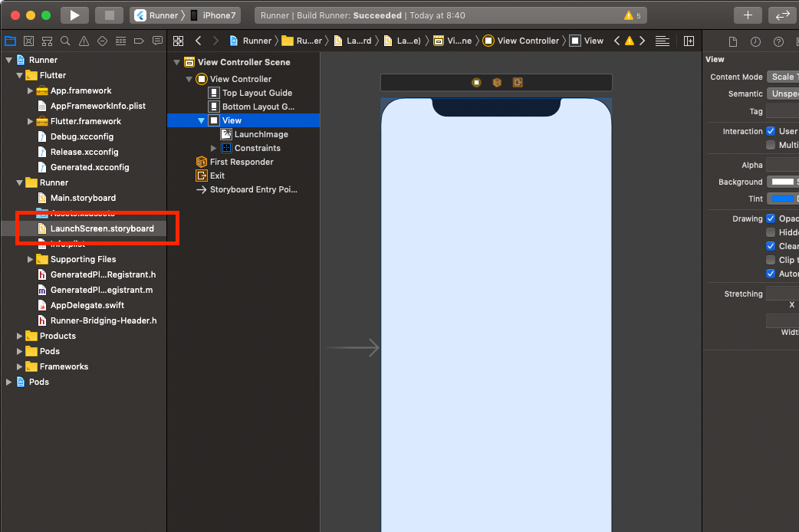
Task: Open the Debug navigator
Action: click(120, 41)
